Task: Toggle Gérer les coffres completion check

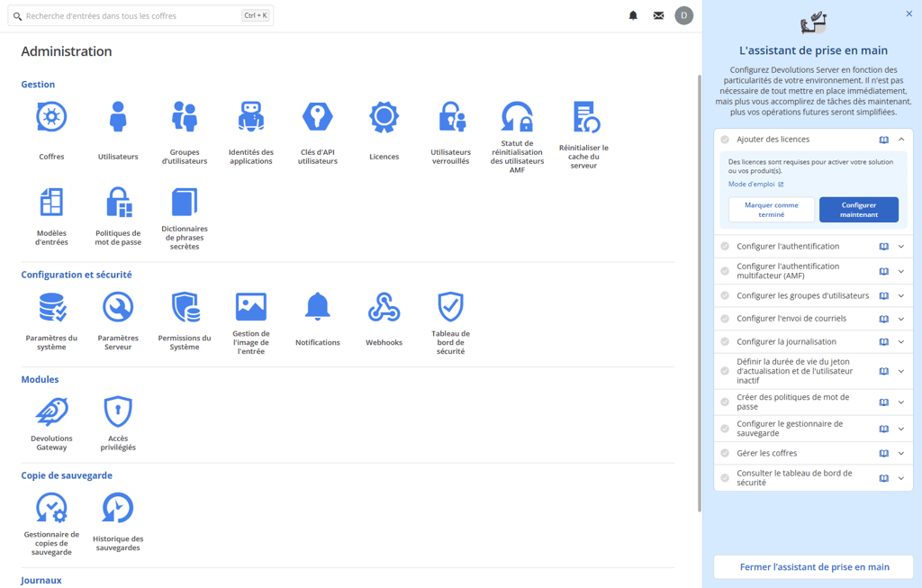Action: coord(725,453)
